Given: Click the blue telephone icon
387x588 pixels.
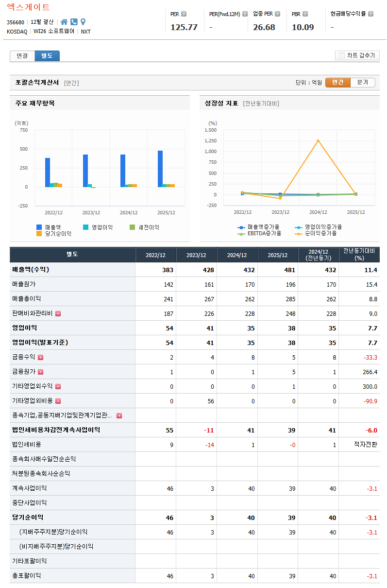Looking at the screenshot, I should pos(74,22).
